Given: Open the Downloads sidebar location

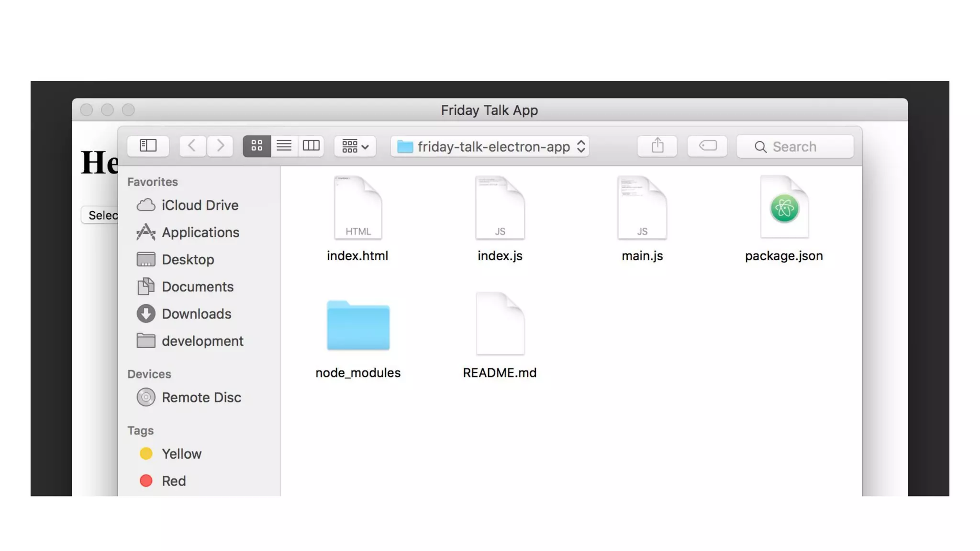Looking at the screenshot, I should tap(196, 314).
